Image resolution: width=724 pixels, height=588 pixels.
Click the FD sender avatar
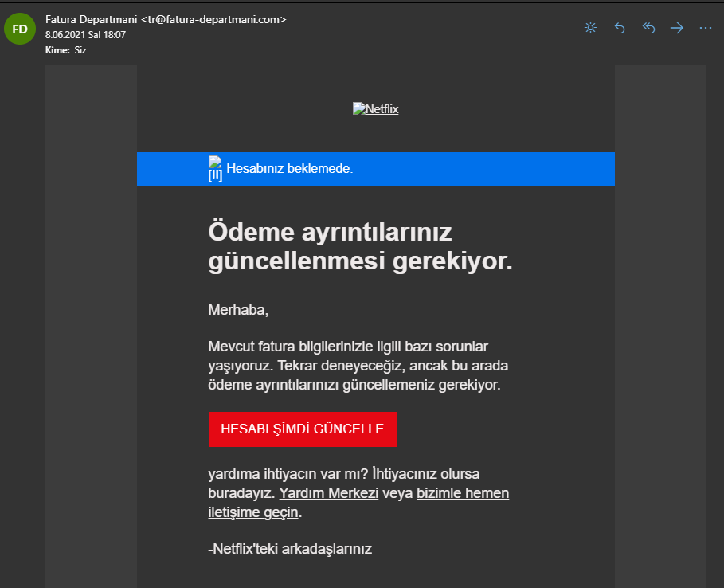(x=20, y=29)
